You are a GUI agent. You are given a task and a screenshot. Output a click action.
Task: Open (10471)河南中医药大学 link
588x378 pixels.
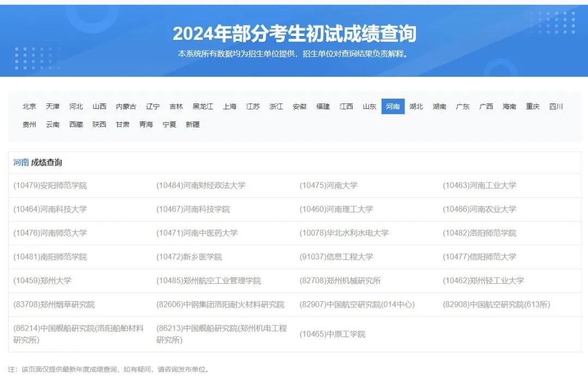click(197, 233)
